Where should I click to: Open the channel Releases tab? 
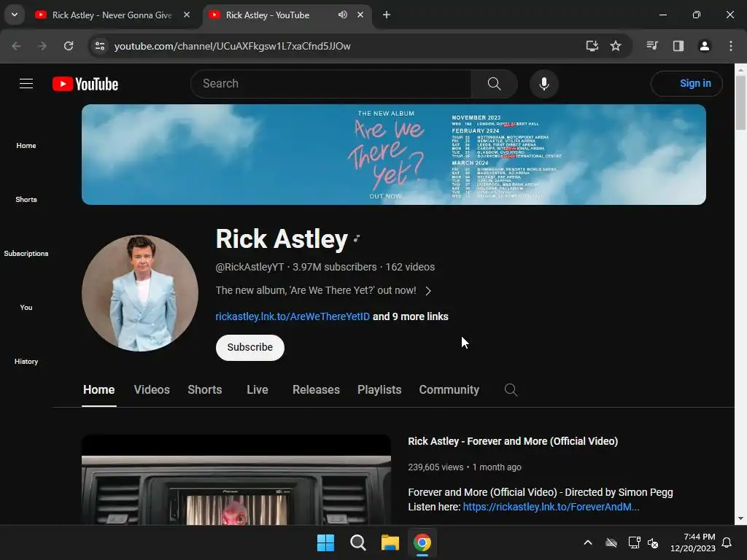click(x=316, y=389)
